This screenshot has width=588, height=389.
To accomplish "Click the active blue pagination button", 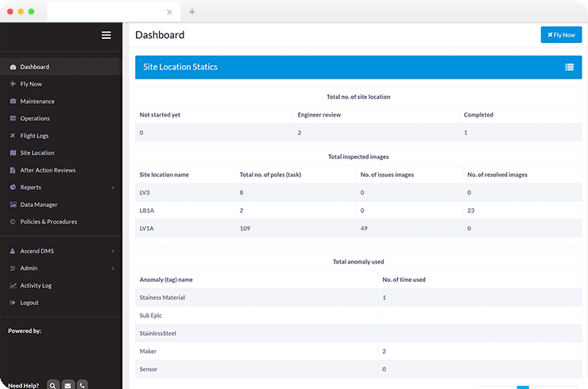I will coord(523,387).
